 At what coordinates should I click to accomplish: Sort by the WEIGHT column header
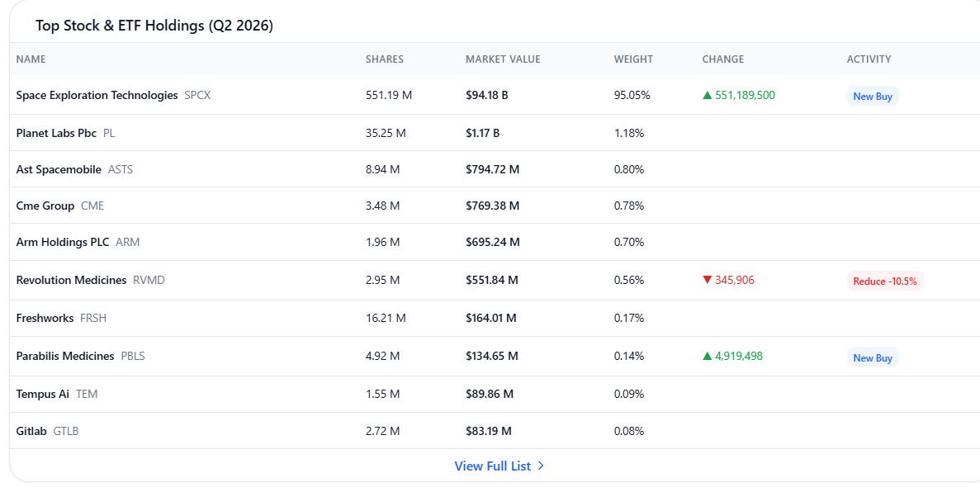[633, 59]
